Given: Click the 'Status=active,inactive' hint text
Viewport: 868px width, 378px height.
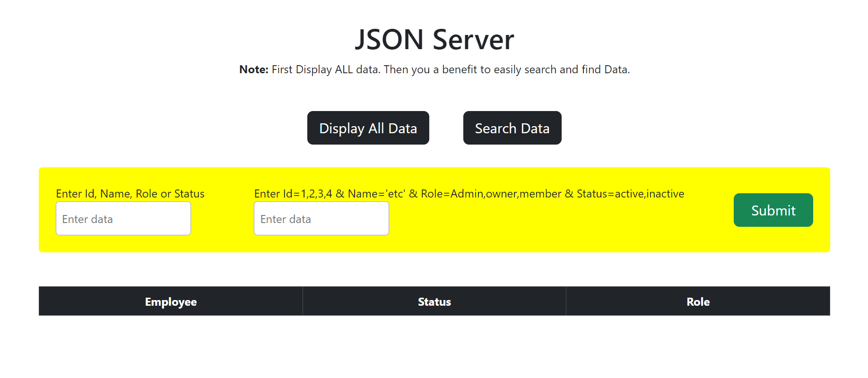Looking at the screenshot, I should coord(630,194).
